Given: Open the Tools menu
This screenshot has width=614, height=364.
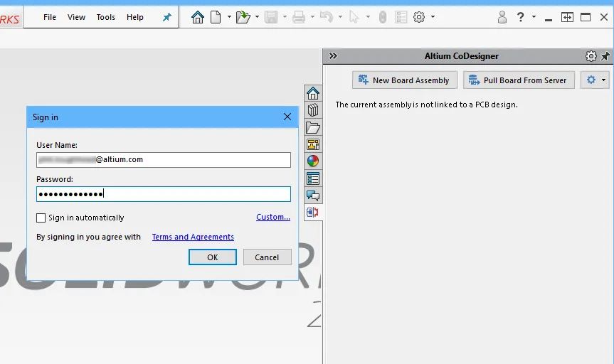Looking at the screenshot, I should [x=106, y=17].
